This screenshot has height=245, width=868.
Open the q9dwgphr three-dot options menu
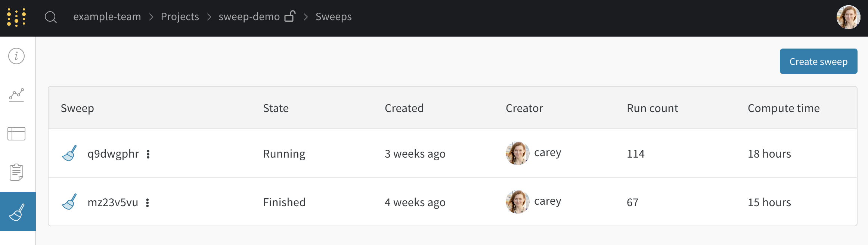tap(148, 154)
